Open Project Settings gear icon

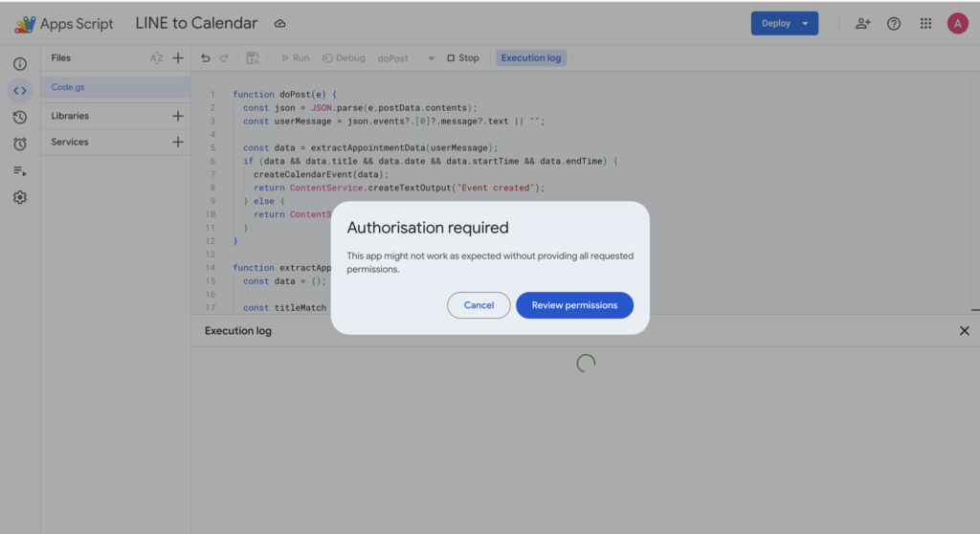(19, 198)
